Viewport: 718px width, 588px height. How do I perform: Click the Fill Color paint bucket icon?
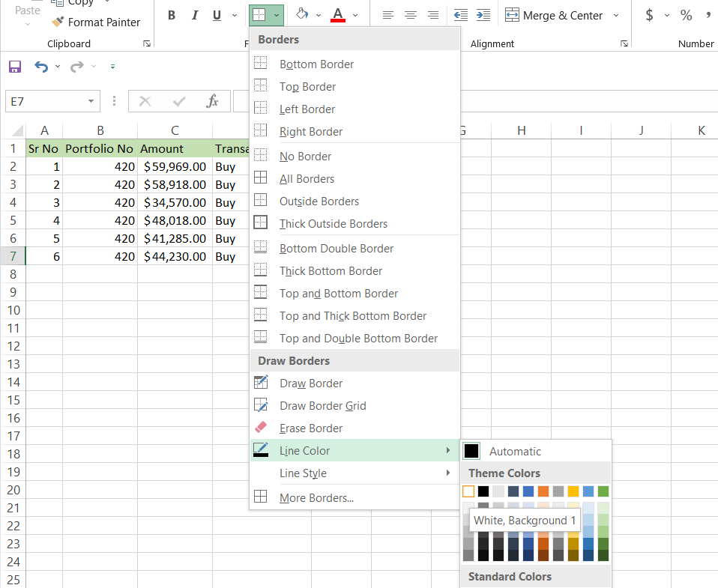tap(302, 15)
